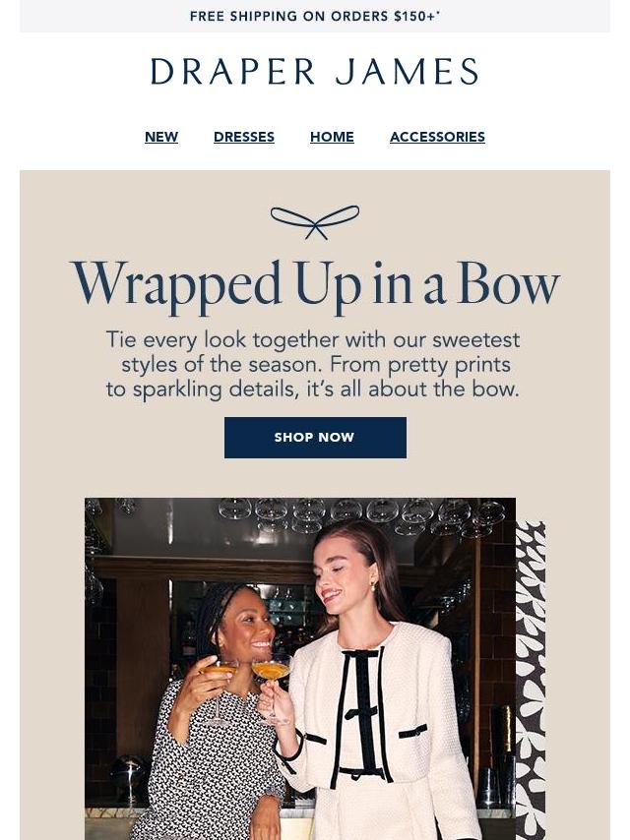Open the NEW navigation link
The image size is (630, 840).
161,137
